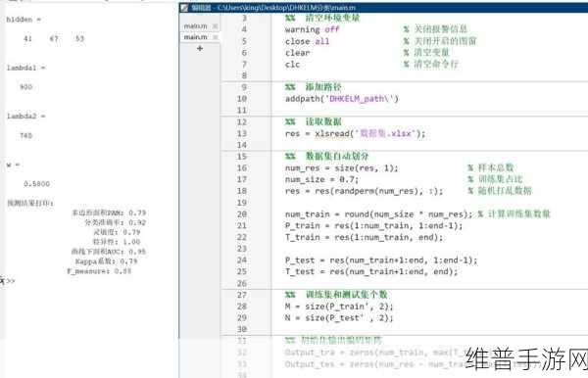The height and width of the screenshot is (378, 588).
Task: Click the lambda2 value 745
Action: (25, 135)
